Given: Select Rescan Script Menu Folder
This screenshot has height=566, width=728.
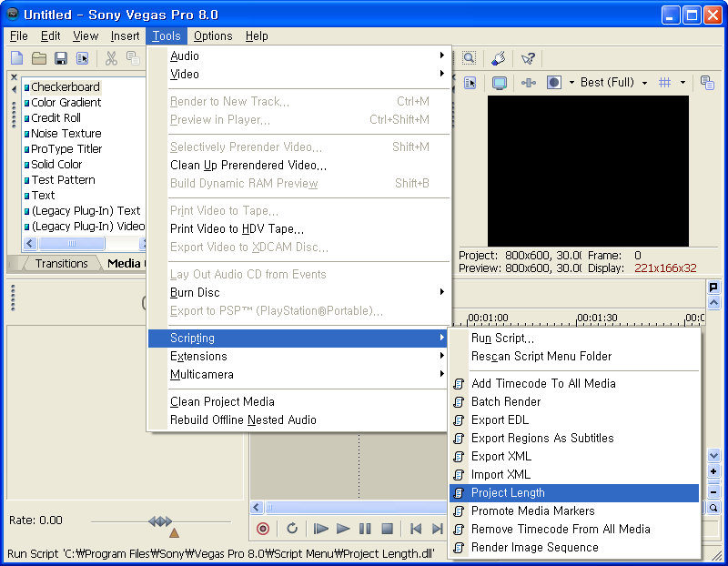Looking at the screenshot, I should (574, 356).
